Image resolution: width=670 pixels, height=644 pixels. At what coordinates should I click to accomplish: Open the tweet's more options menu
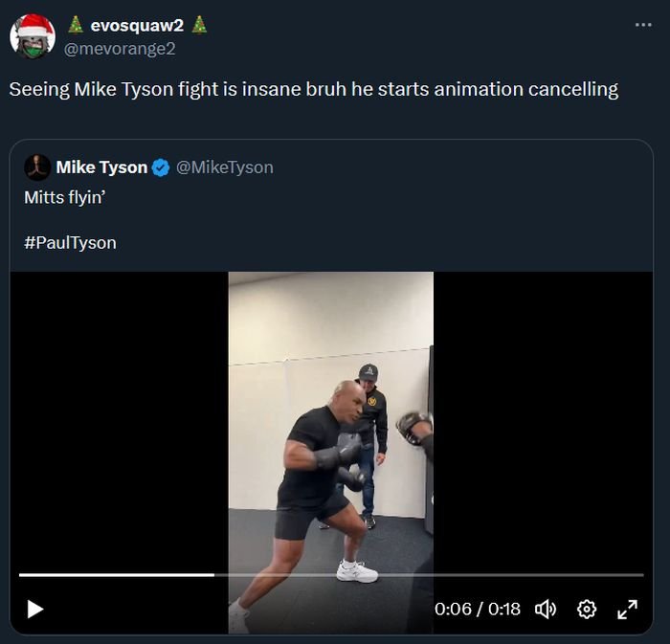[x=642, y=25]
